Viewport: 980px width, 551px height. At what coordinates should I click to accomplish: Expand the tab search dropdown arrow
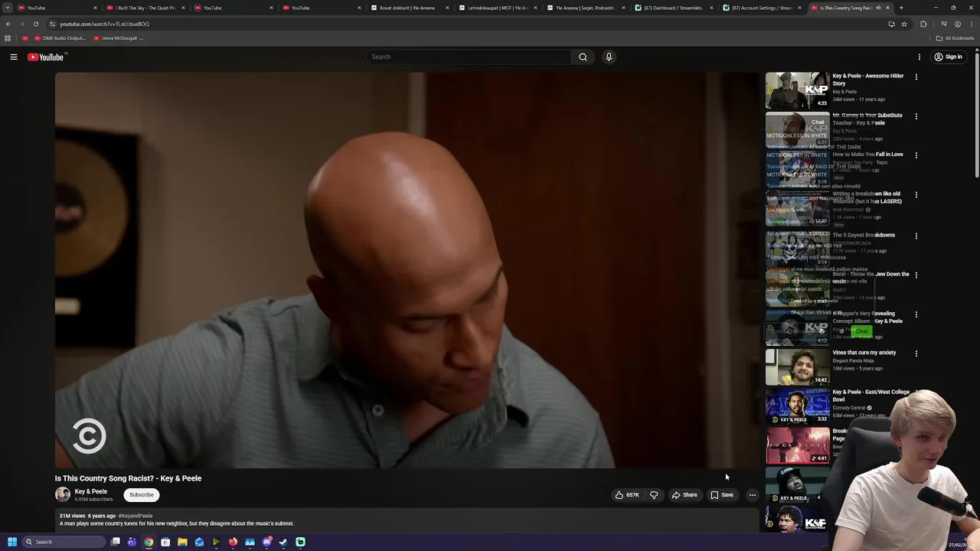(x=8, y=8)
